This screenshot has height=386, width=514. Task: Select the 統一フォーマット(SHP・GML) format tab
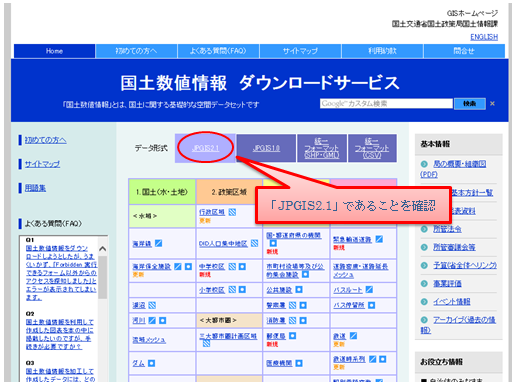coord(322,148)
